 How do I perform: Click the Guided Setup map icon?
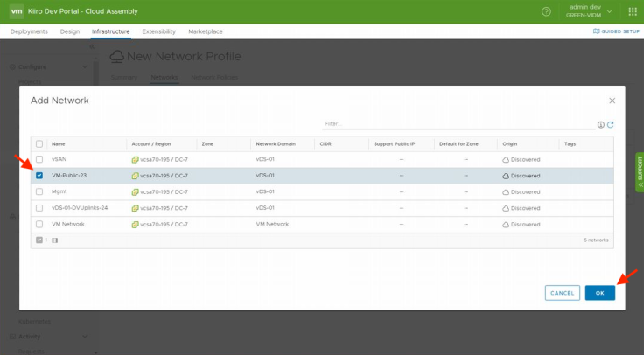(x=597, y=31)
